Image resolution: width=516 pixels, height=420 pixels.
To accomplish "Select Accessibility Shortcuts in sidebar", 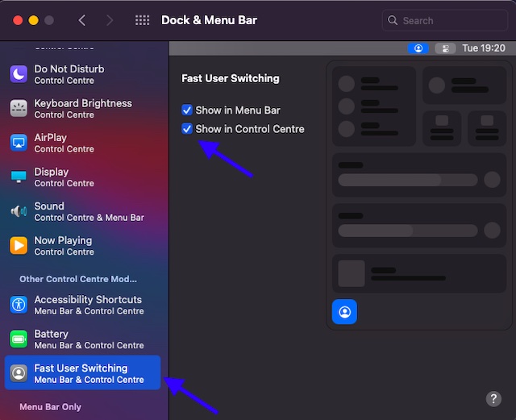I will (82, 305).
